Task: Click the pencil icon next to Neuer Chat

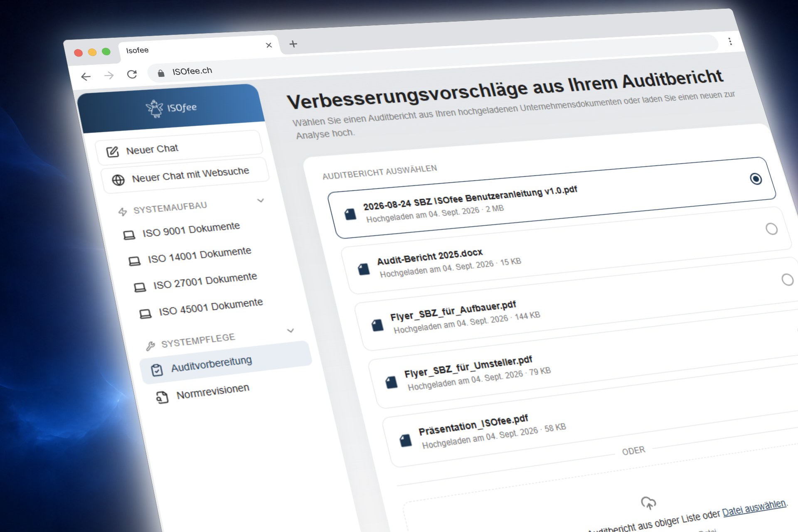Action: pos(112,152)
